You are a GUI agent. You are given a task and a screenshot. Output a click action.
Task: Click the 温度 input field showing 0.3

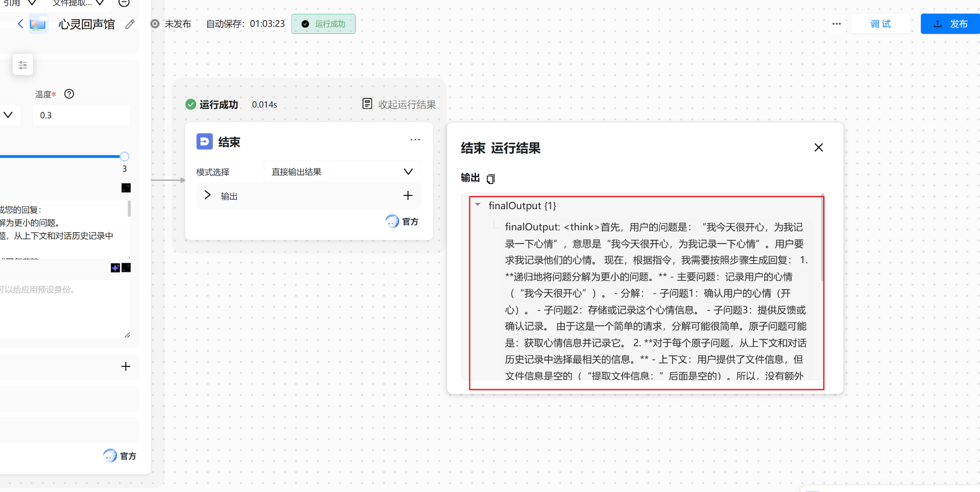click(x=81, y=115)
